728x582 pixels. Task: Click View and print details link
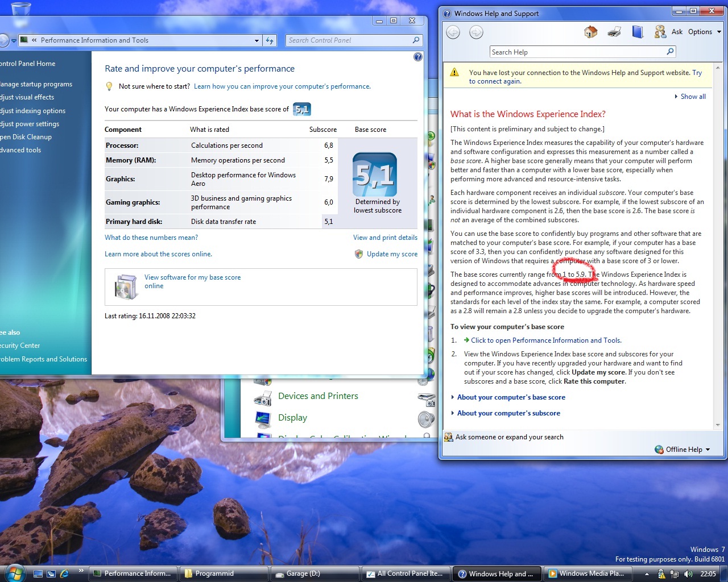coord(385,238)
